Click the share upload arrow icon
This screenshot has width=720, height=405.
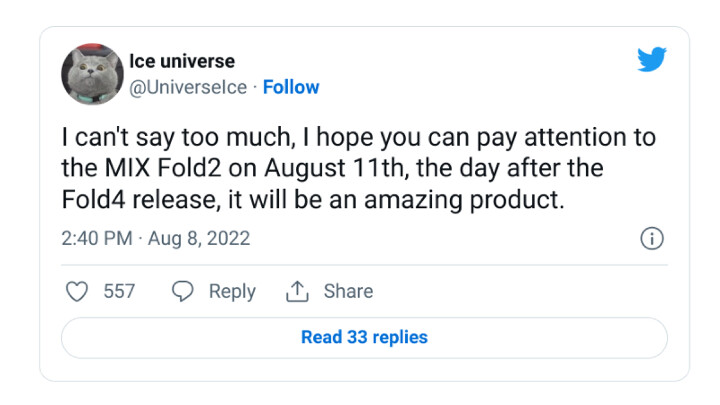(x=297, y=291)
